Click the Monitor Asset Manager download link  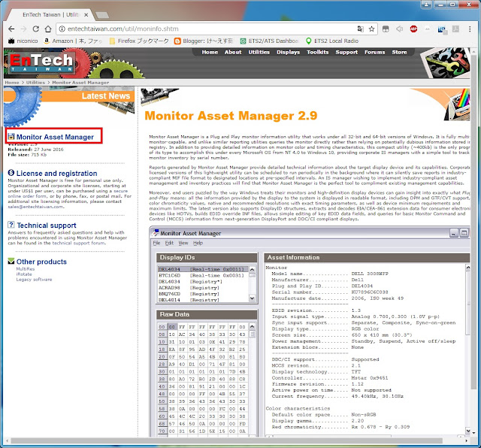click(x=55, y=137)
